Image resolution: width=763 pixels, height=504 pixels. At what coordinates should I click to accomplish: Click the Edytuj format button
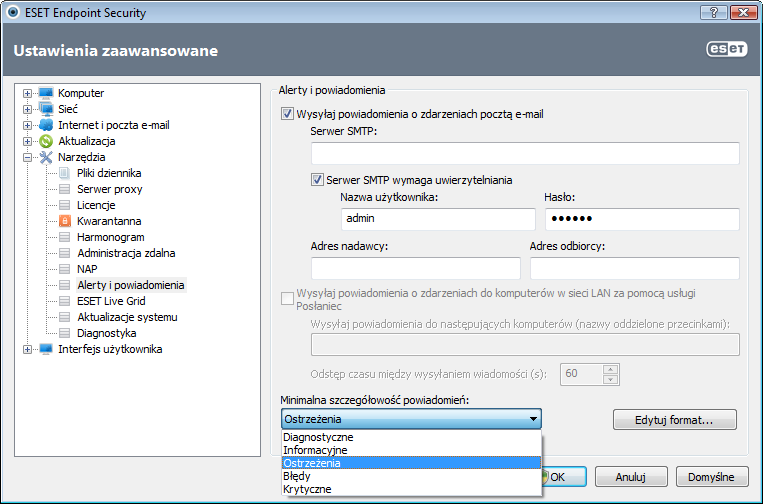point(674,420)
